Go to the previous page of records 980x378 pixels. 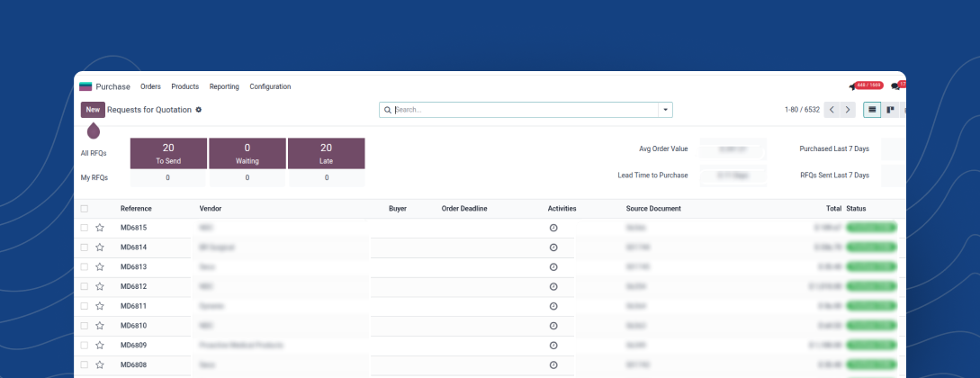pos(832,110)
